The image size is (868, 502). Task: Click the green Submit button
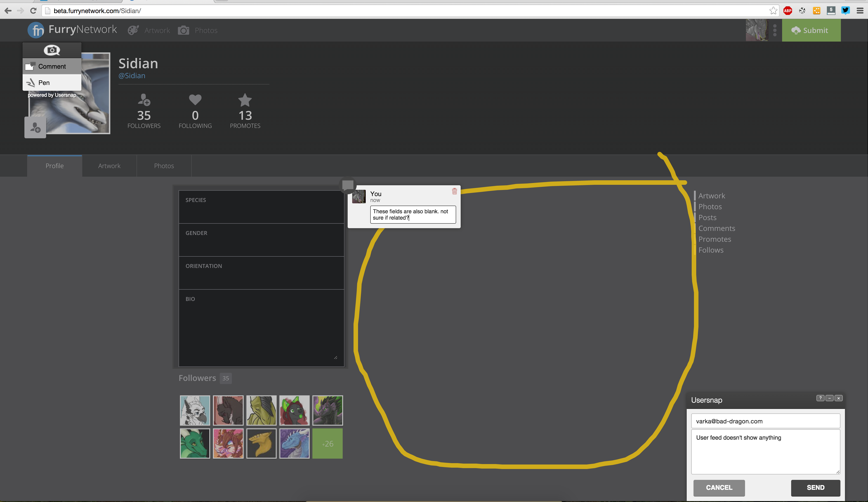811,30
